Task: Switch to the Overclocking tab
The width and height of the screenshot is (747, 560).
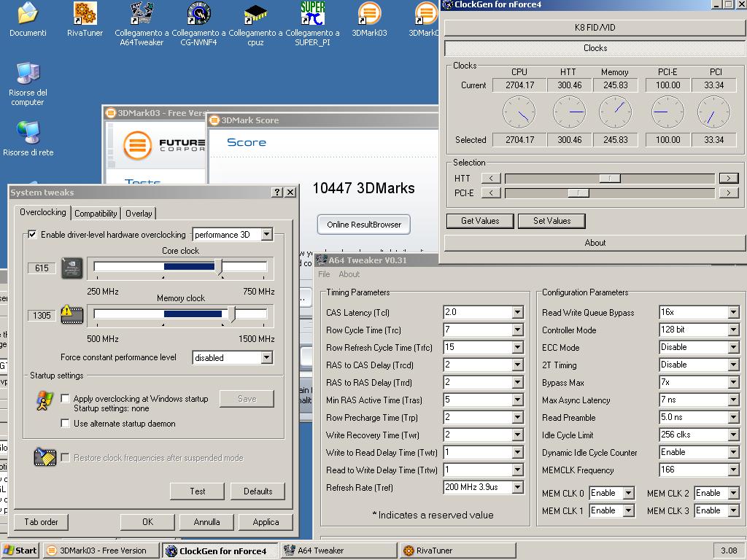Action: [x=43, y=212]
